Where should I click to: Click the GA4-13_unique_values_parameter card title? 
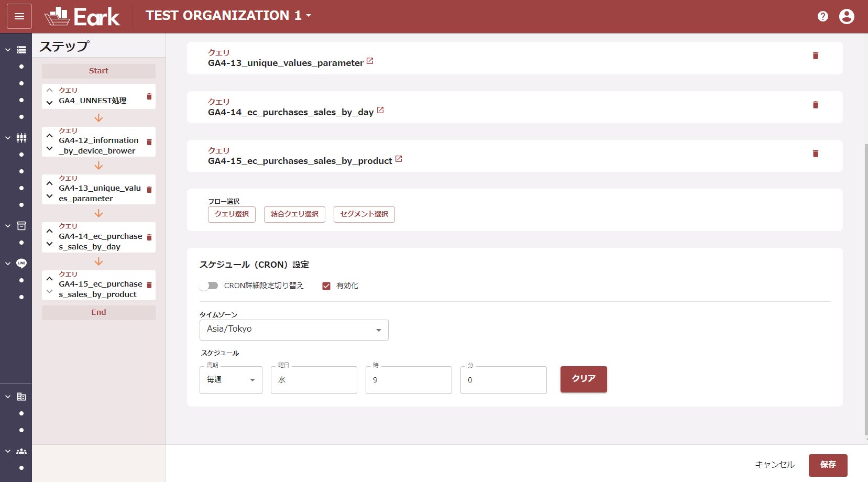coord(285,63)
